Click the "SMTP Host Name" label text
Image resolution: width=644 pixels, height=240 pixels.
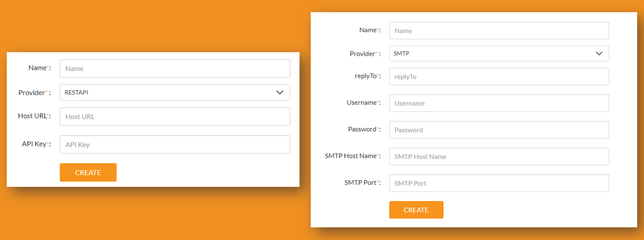coord(351,156)
